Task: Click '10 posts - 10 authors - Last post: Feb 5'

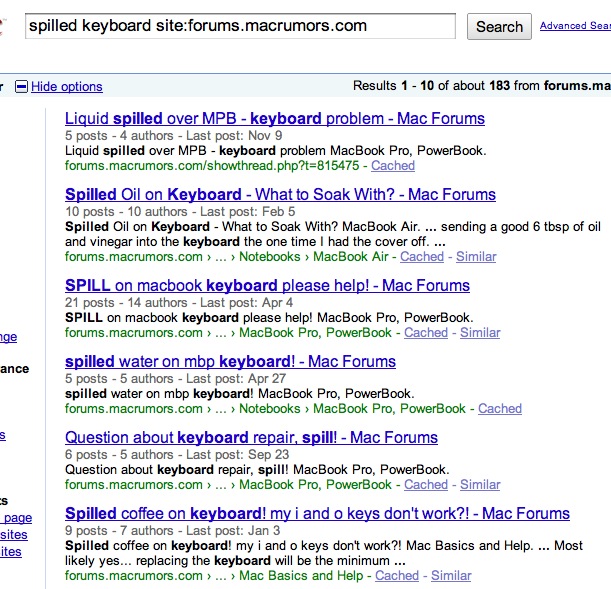Action: click(180, 212)
